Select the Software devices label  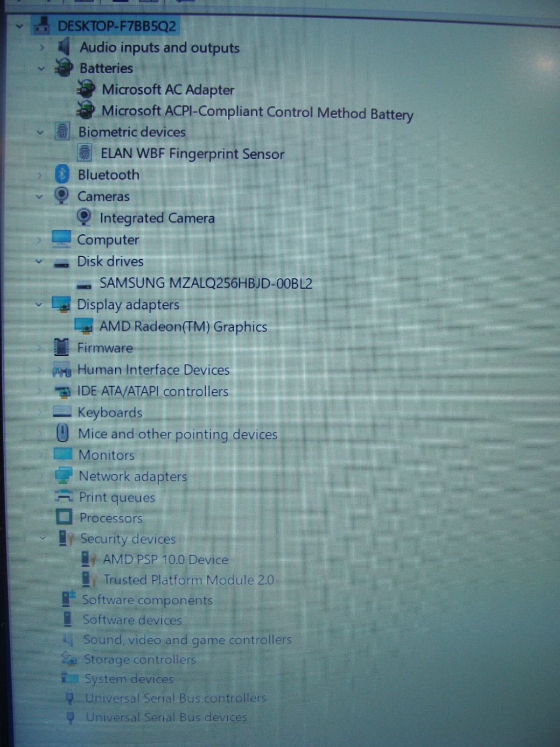click(x=132, y=620)
